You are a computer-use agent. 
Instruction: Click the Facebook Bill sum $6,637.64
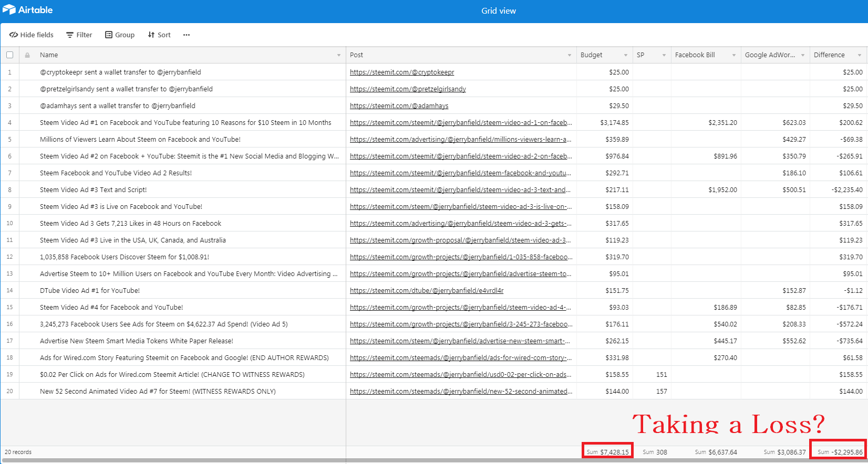[x=716, y=452]
